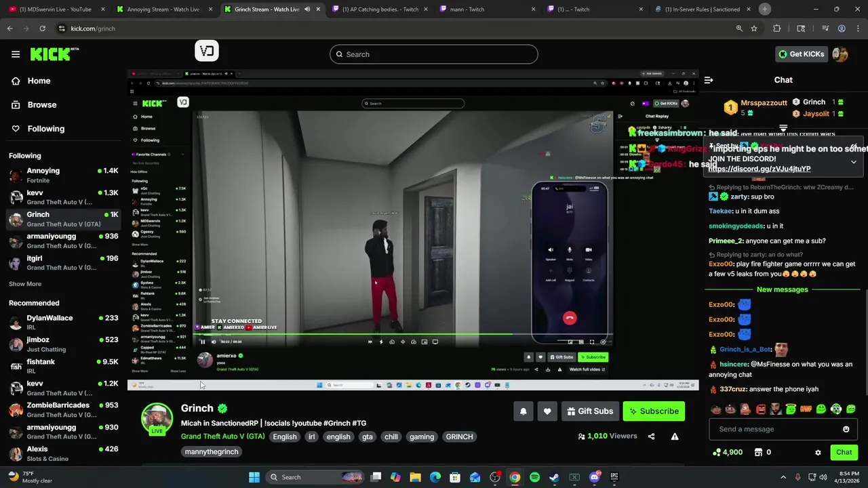
Task: Share the stream via the share icon
Action: click(651, 436)
